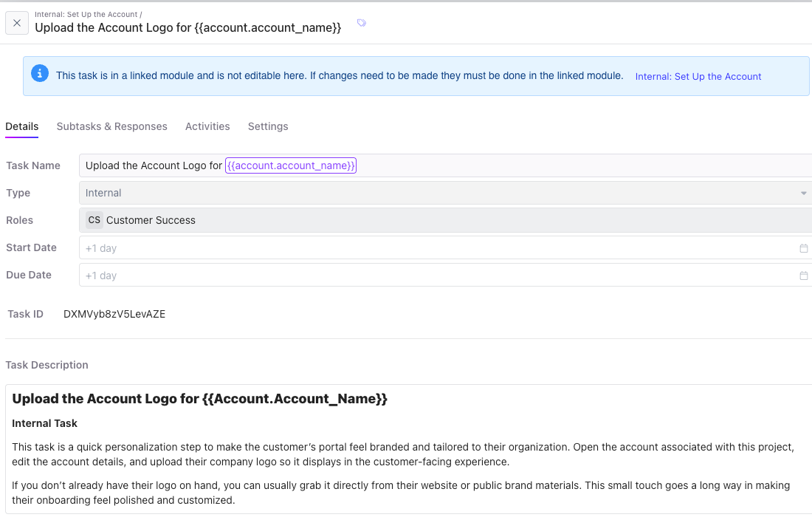The height and width of the screenshot is (520, 812).
Task: Click the Due Date input field
Action: (436, 276)
